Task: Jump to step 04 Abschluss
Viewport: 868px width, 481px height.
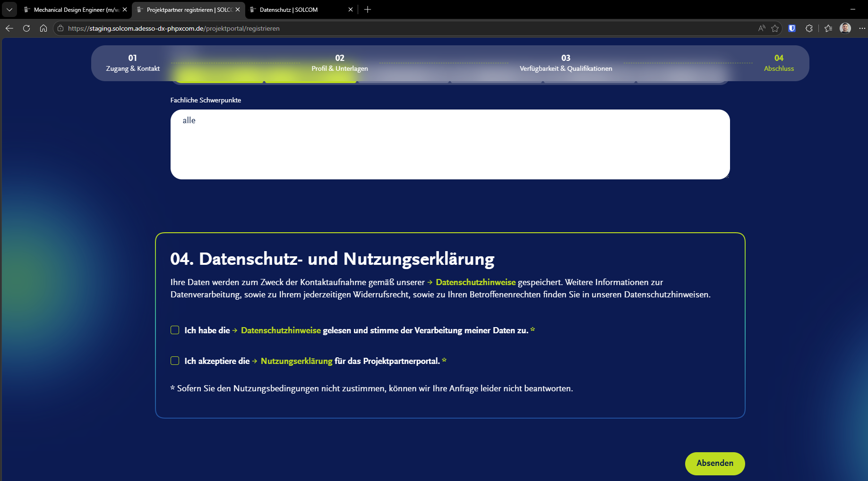Action: click(779, 63)
